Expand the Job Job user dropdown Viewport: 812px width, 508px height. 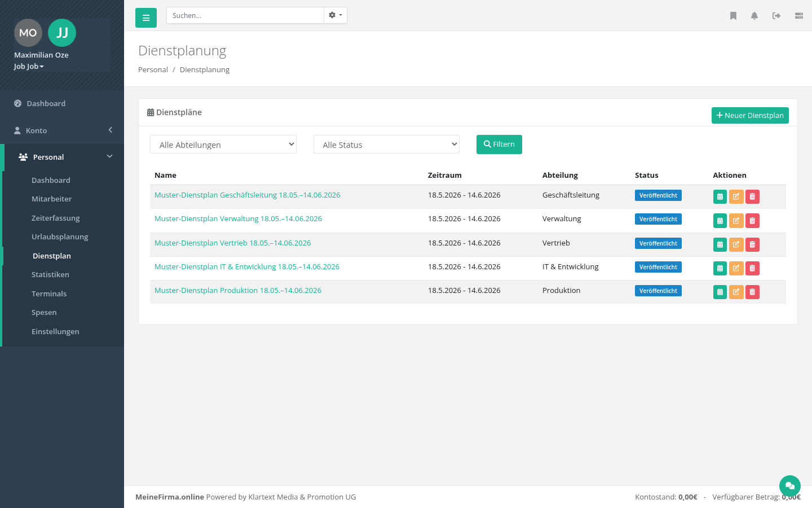coord(29,66)
